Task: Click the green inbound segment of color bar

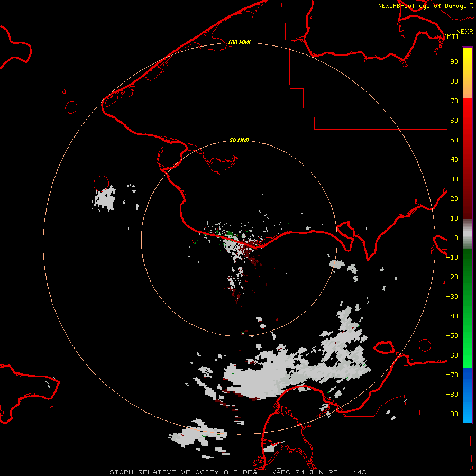Action: [x=467, y=308]
